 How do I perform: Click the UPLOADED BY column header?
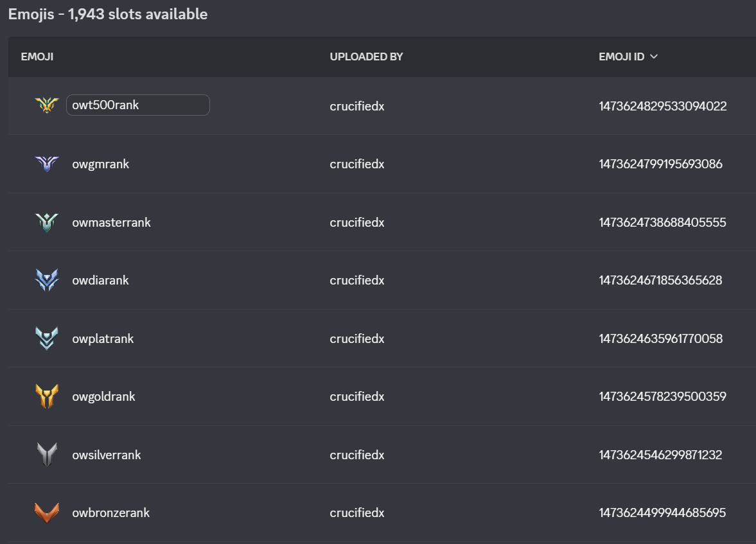click(366, 57)
